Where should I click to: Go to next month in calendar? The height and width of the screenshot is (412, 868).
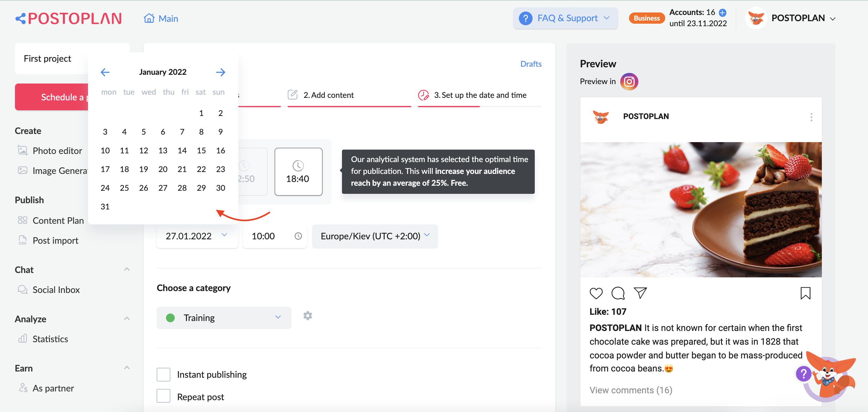click(220, 72)
